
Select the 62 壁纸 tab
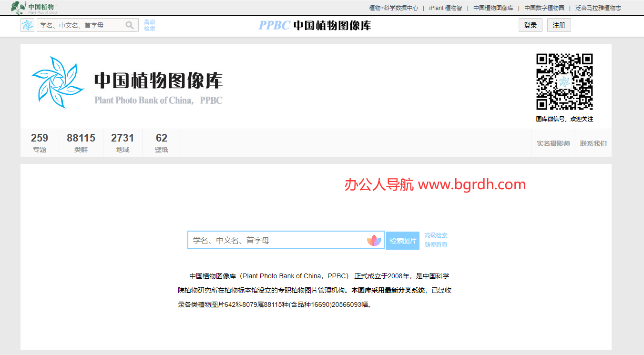click(x=162, y=143)
